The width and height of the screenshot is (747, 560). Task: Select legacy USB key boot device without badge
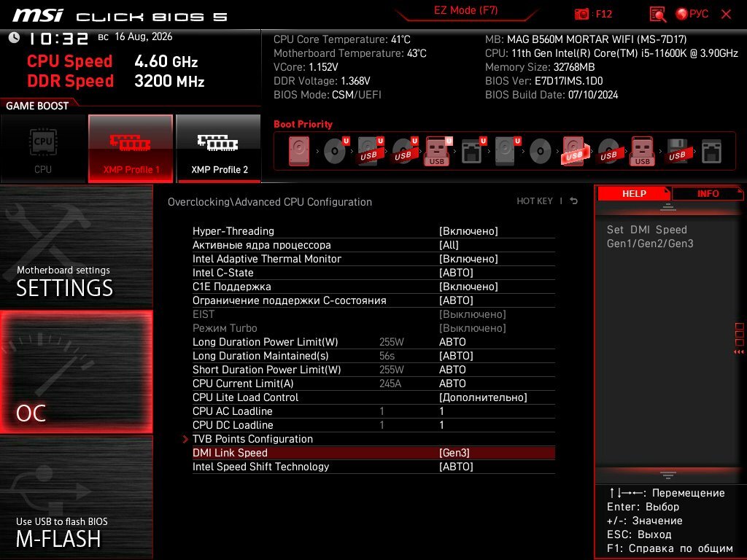coord(642,152)
